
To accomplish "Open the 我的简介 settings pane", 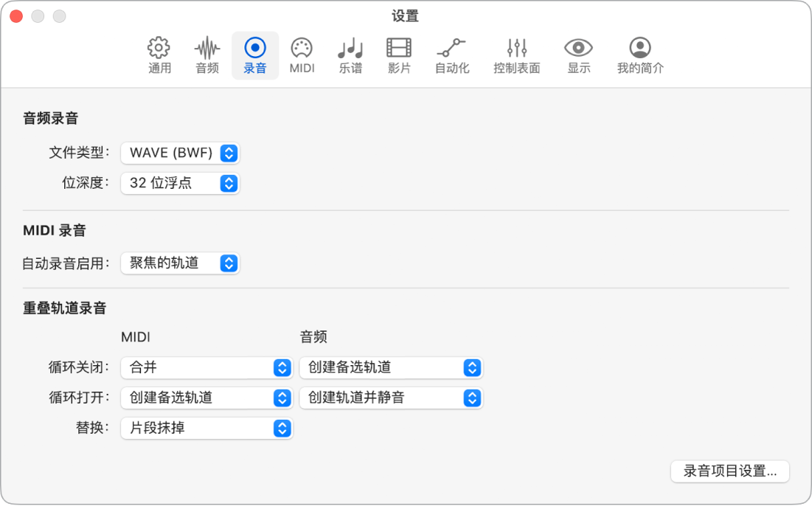I will tap(639, 55).
